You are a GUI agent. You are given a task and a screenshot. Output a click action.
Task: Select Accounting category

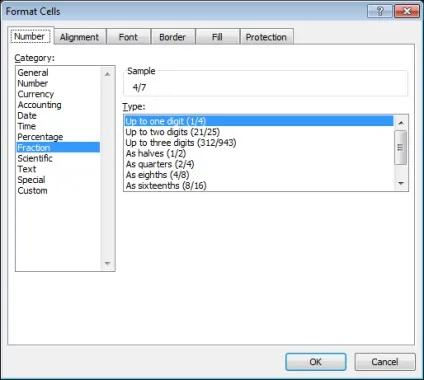pyautogui.click(x=58, y=105)
